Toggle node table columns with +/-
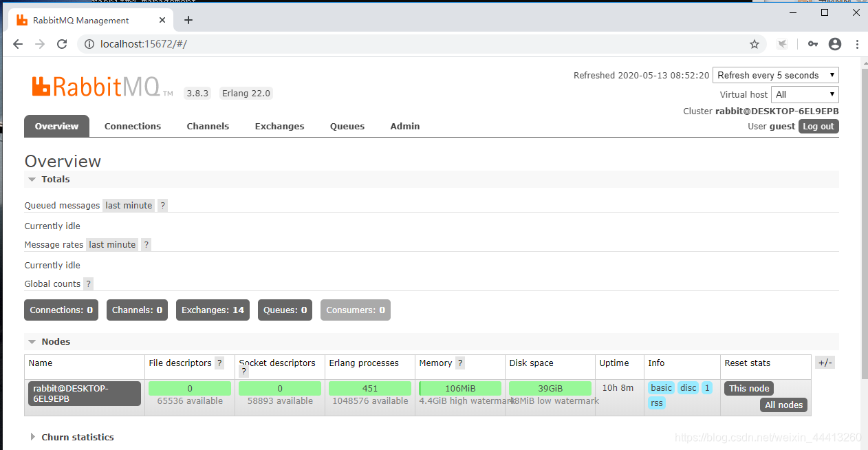 click(825, 363)
